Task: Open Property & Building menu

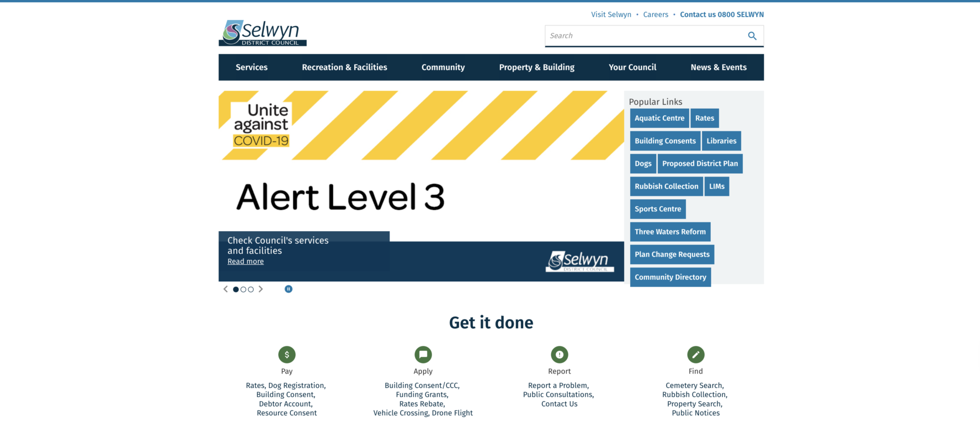Action: (537, 67)
